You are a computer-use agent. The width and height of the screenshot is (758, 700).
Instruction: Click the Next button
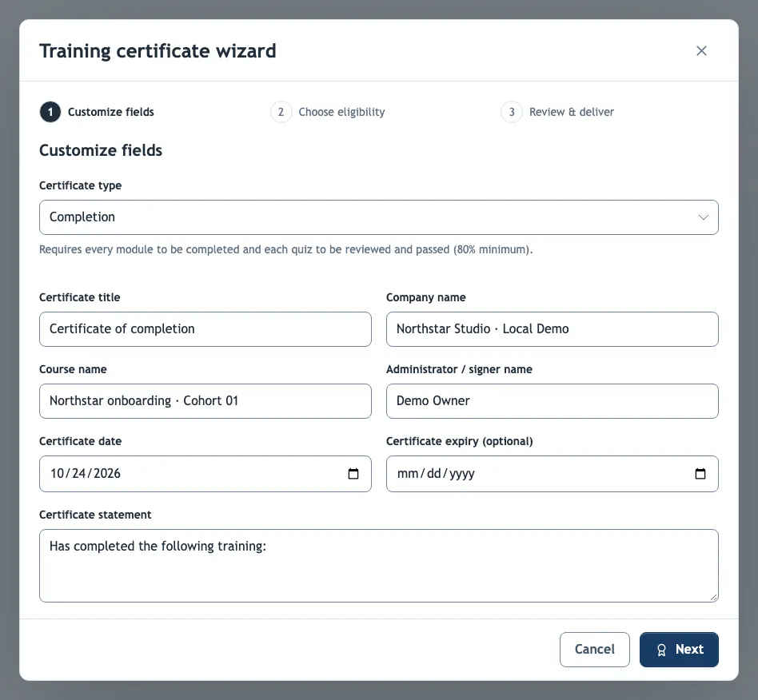tap(679, 650)
